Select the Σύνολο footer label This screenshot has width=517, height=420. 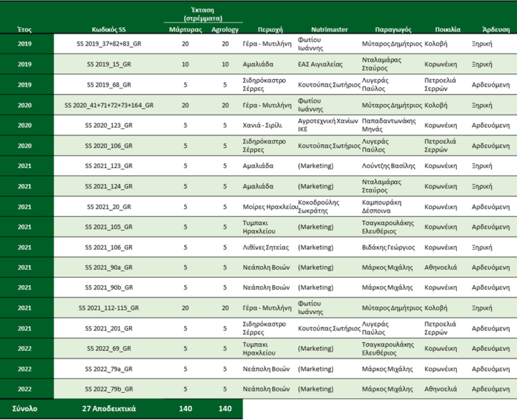pyautogui.click(x=25, y=409)
